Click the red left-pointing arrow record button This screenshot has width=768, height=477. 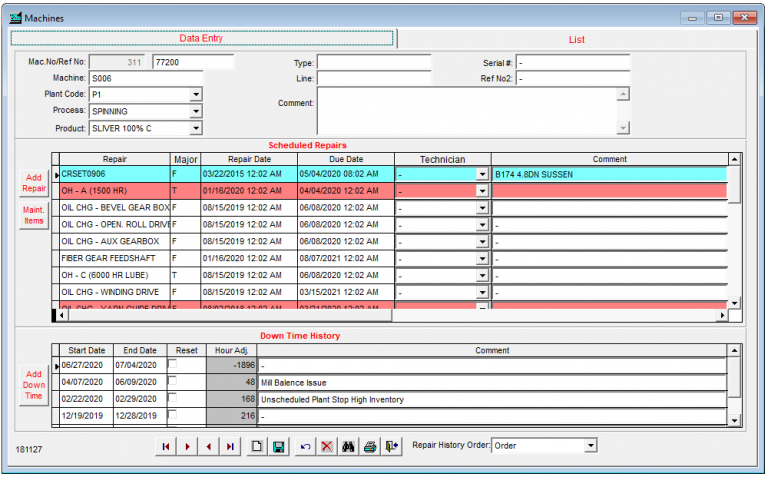209,446
